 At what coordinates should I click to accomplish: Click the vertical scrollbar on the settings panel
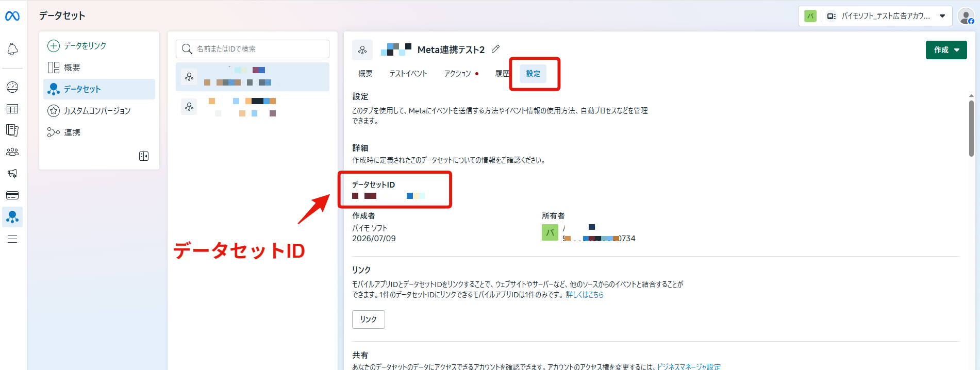coord(971,129)
